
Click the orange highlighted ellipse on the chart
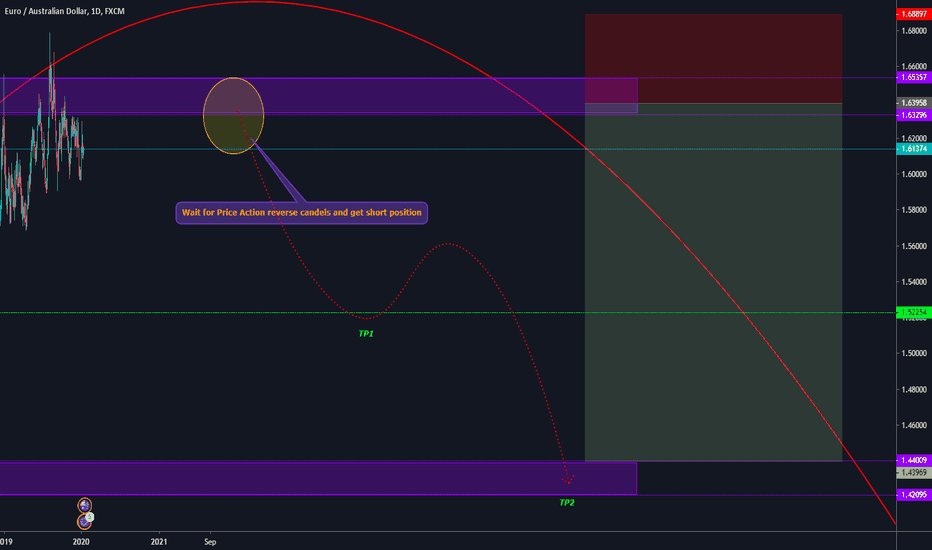(x=234, y=116)
